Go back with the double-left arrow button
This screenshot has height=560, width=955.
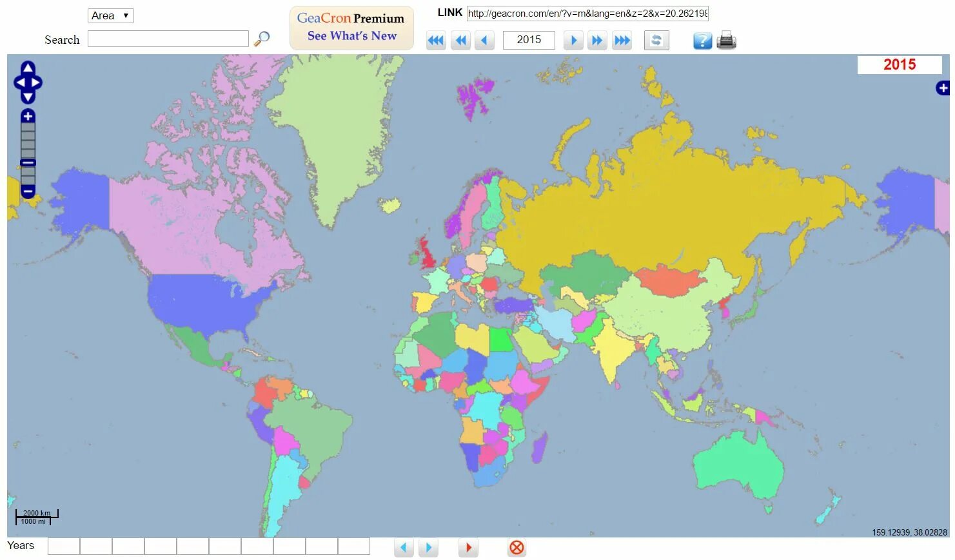point(461,41)
